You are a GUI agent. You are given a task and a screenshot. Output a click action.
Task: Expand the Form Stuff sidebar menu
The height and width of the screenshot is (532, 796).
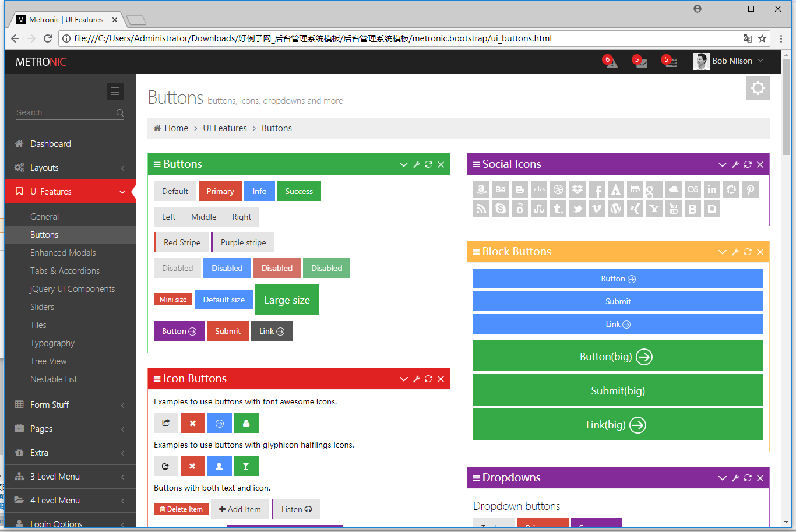tap(70, 404)
